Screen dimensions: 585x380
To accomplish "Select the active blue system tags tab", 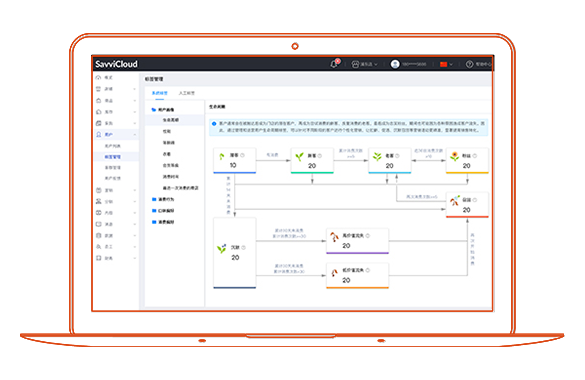I will 160,93.
